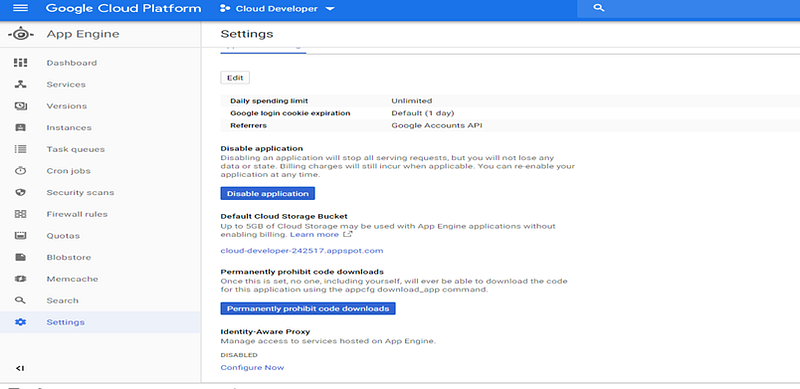800x389 pixels.
Task: Click the Google Accounts API value
Action: tap(437, 125)
